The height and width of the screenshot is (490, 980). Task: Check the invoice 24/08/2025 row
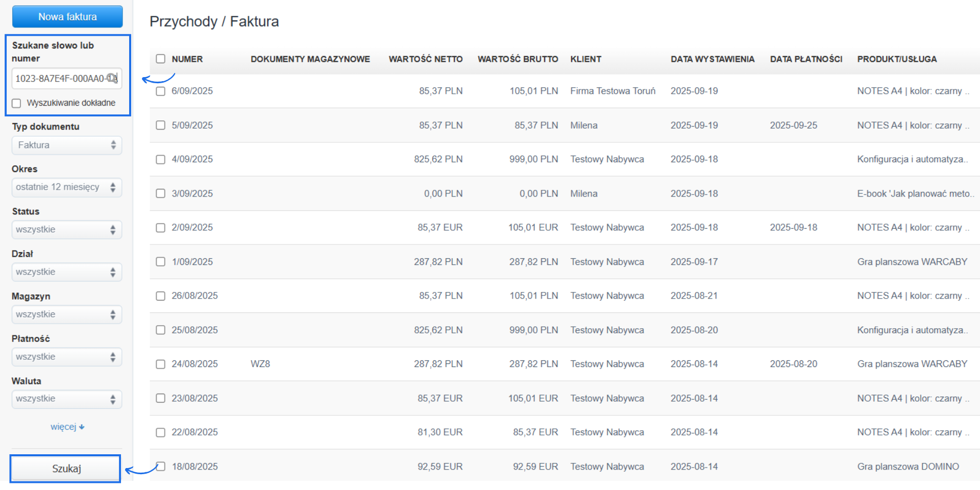pos(160,364)
